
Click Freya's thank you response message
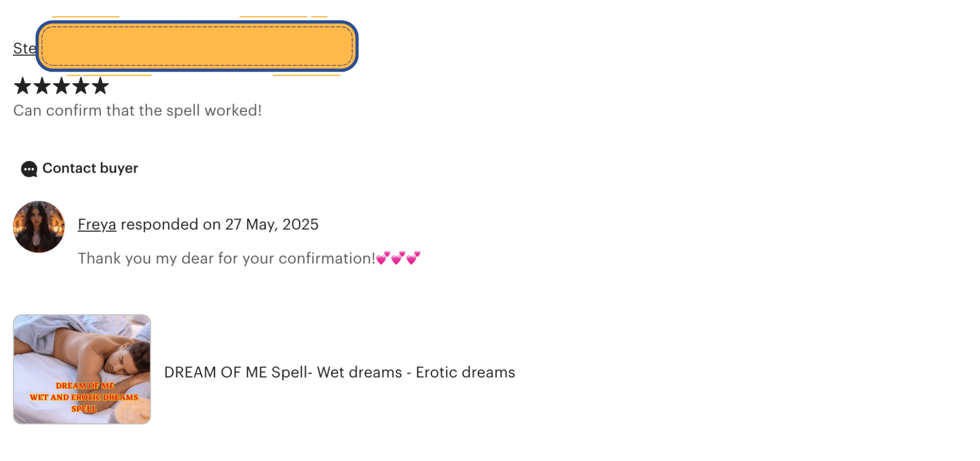(x=226, y=259)
